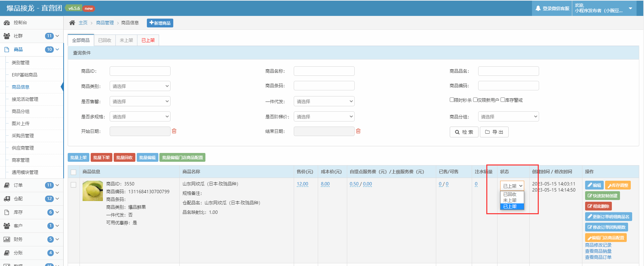Click the 社群 group icon in sidebar
The height and width of the screenshot is (266, 644).
(x=7, y=36)
